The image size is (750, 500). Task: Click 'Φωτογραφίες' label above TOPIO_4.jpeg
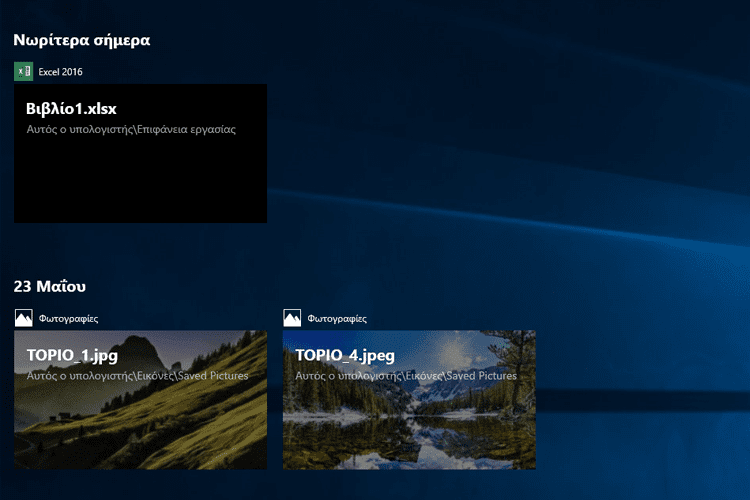(337, 319)
